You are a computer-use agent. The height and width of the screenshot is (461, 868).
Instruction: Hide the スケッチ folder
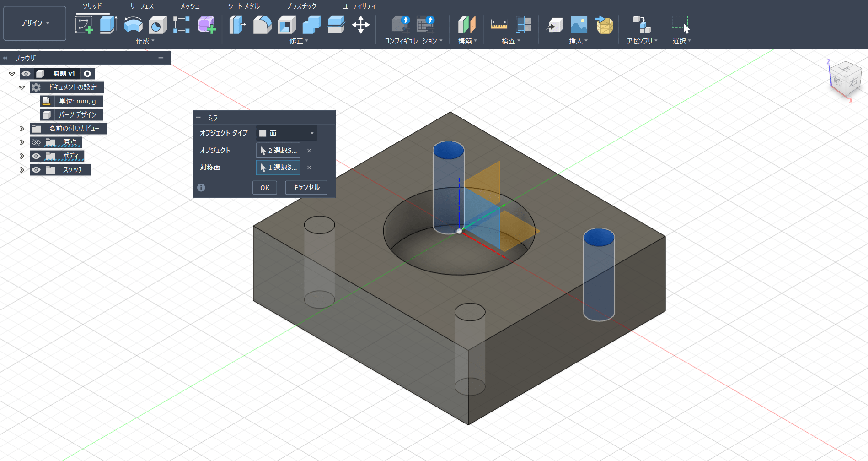(36, 170)
